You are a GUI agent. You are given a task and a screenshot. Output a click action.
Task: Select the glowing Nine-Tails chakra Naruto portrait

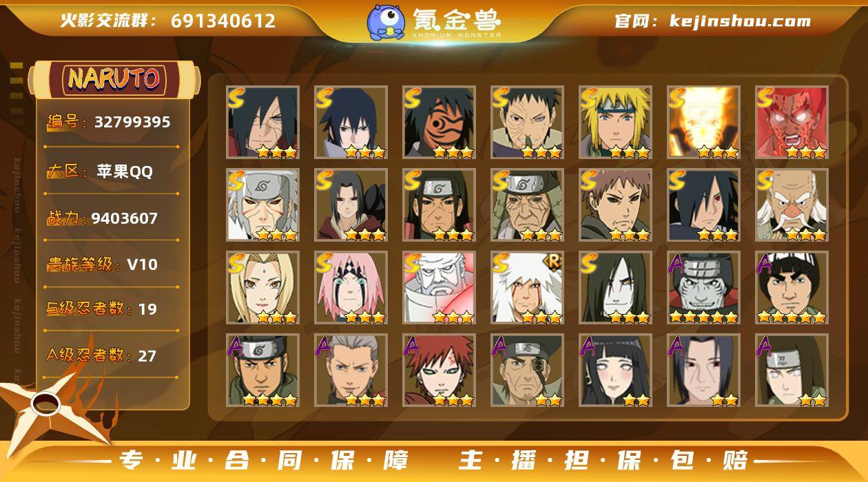(704, 123)
